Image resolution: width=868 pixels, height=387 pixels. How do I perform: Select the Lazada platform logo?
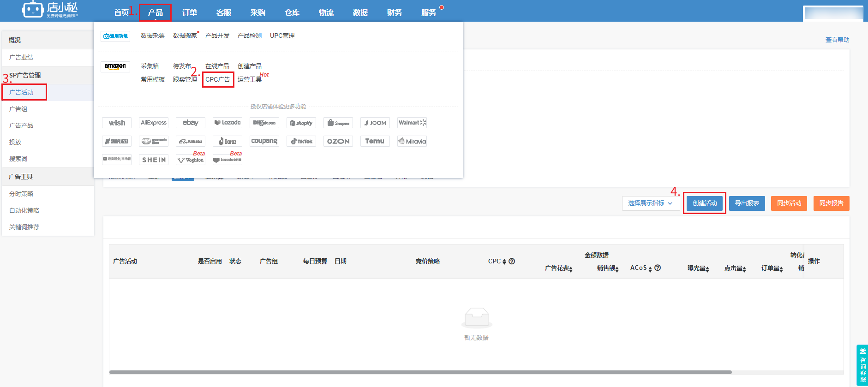pos(227,123)
